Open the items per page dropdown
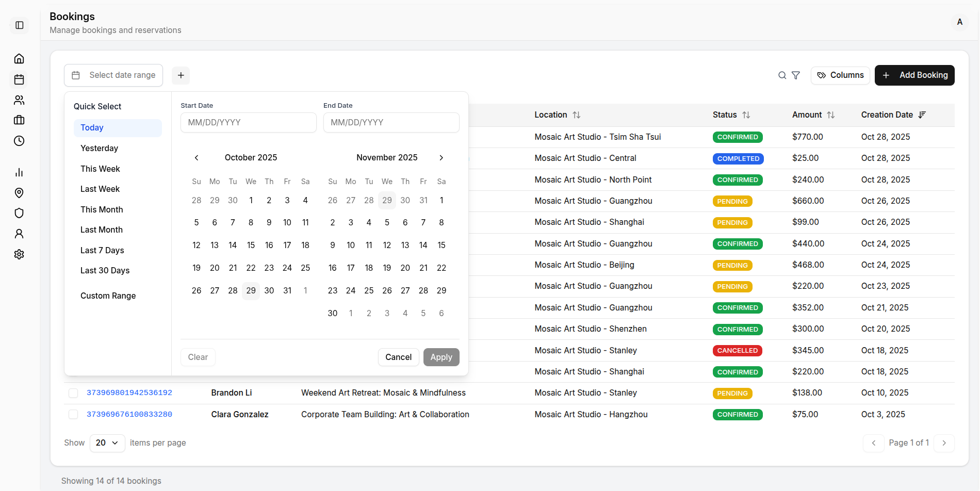The image size is (980, 491). (107, 443)
